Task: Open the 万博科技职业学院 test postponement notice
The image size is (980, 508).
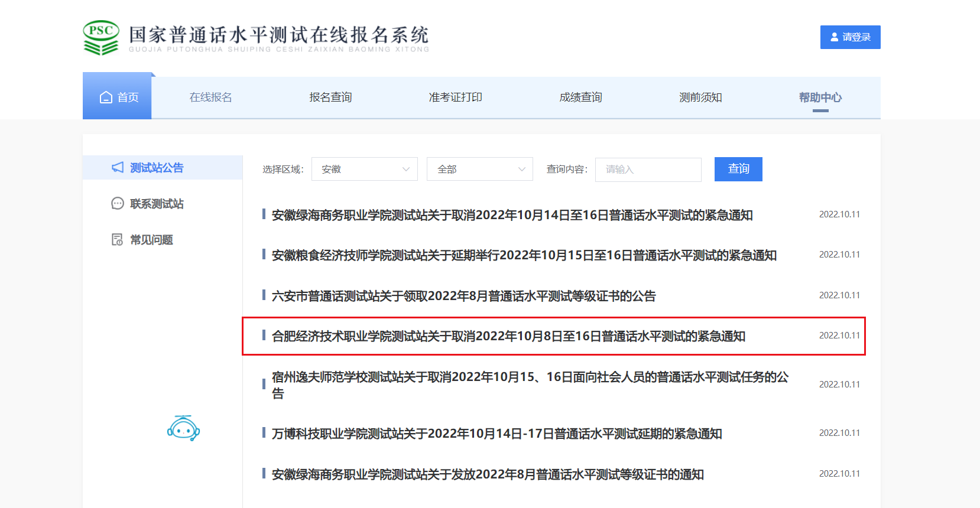Action: point(497,434)
